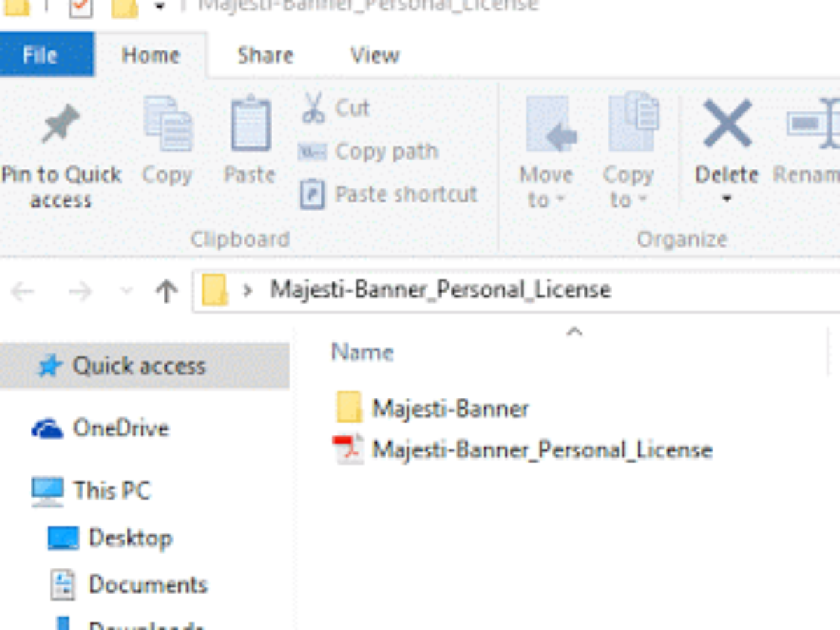The width and height of the screenshot is (840, 630).
Task: Click the red X Delete icon
Action: [x=727, y=124]
